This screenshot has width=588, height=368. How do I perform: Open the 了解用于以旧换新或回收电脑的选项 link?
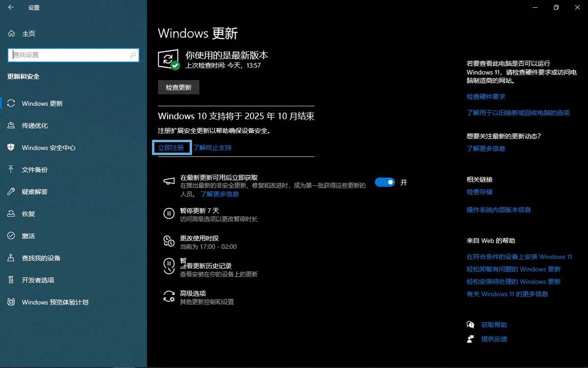[518, 112]
